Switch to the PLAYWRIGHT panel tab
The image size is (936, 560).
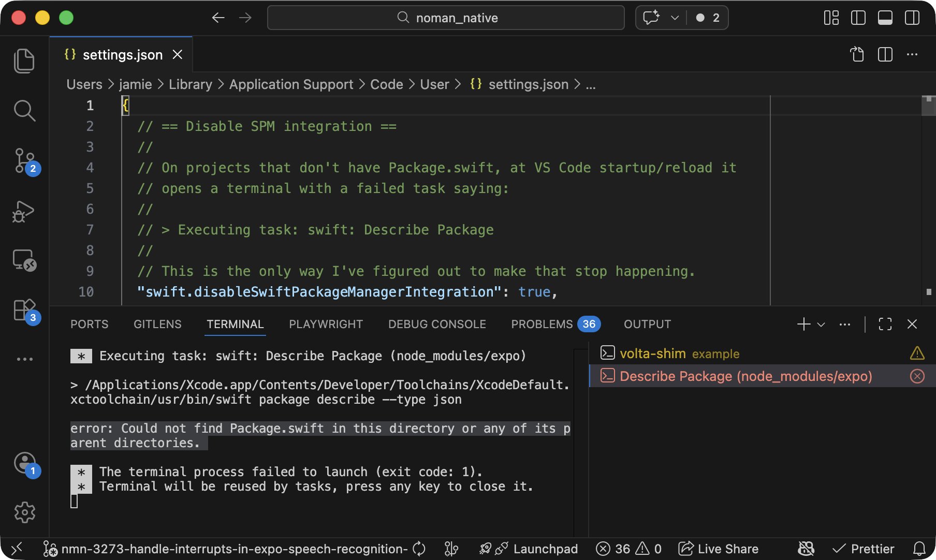pyautogui.click(x=326, y=324)
